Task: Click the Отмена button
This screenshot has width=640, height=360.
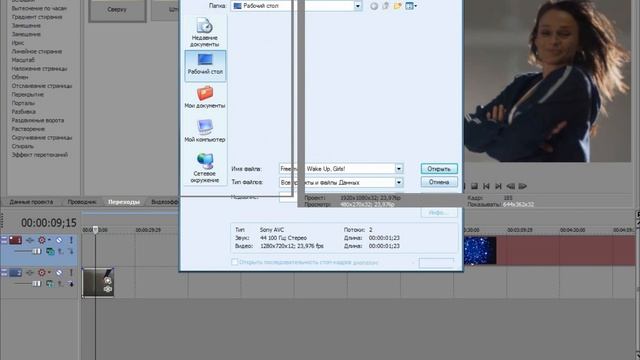Action: pyautogui.click(x=439, y=182)
